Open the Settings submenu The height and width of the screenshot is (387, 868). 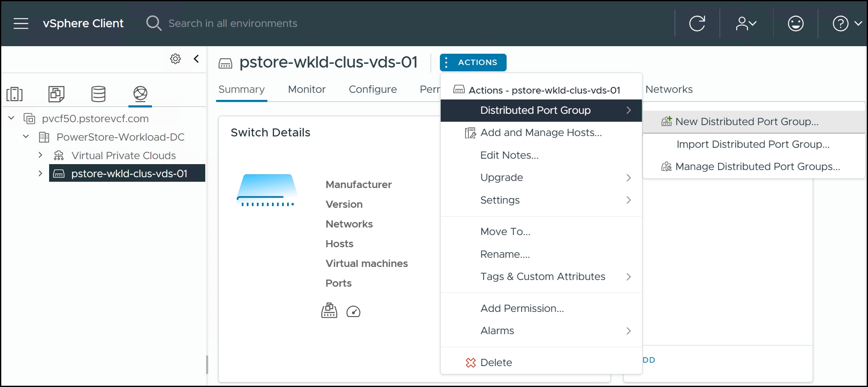[541, 200]
